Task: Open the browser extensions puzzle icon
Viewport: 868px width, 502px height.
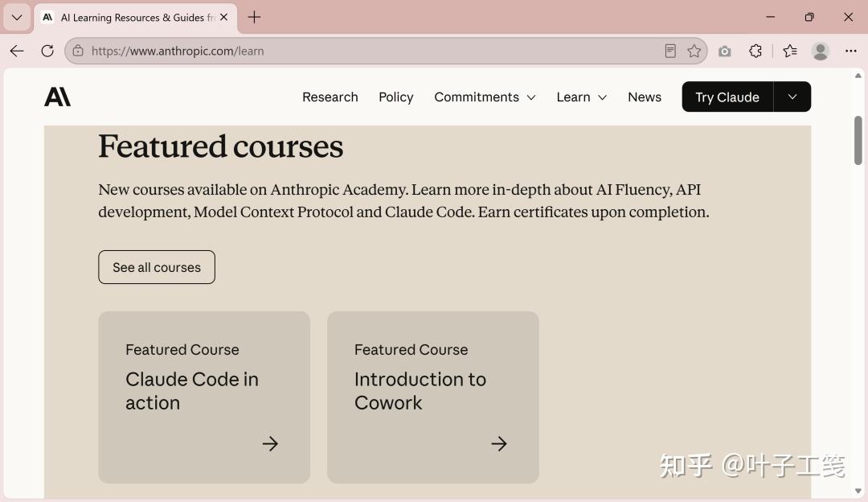Action: coord(755,51)
